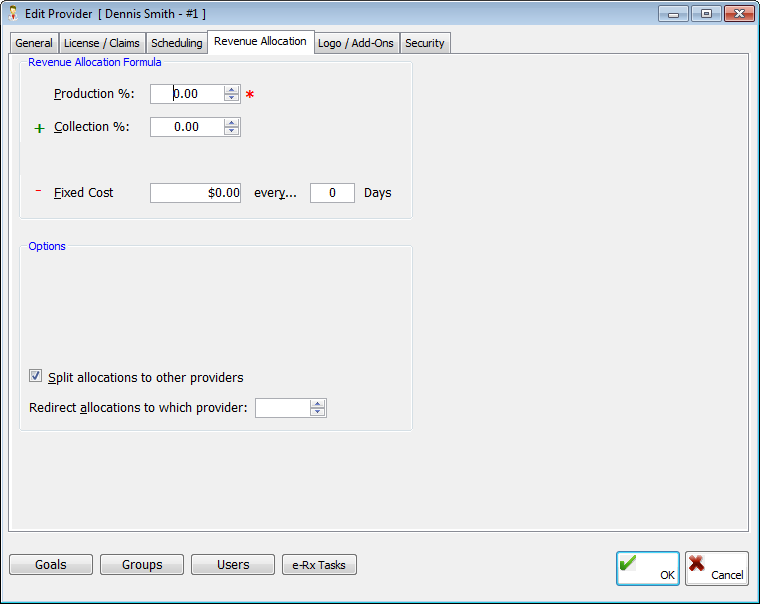Viewport: 760px width, 604px height.
Task: Click into the Fixed Cost amount field
Action: click(x=195, y=193)
